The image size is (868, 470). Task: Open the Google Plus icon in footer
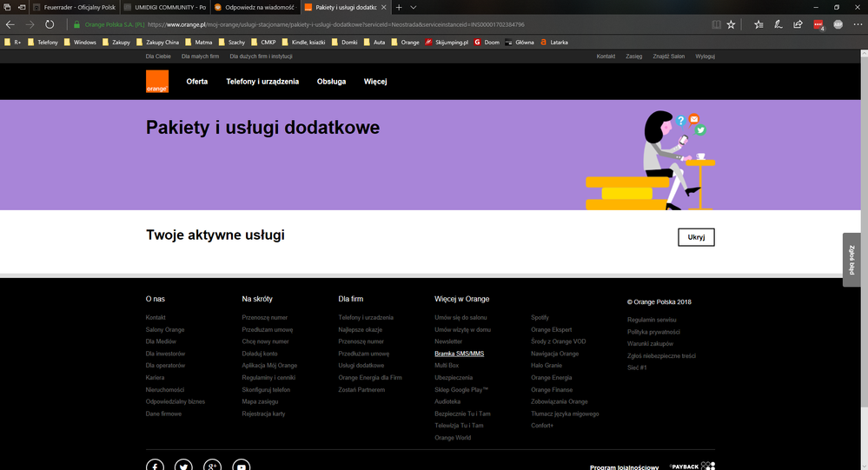coord(212,466)
